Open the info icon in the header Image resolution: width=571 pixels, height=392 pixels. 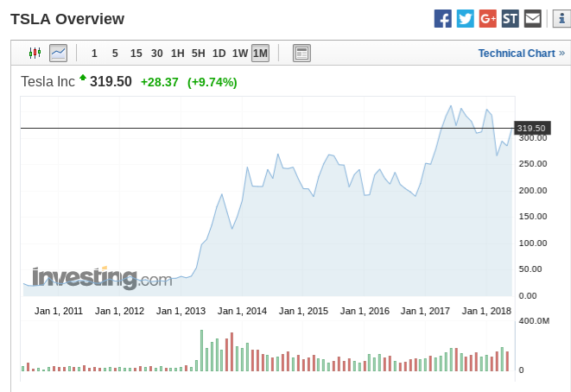(x=561, y=18)
